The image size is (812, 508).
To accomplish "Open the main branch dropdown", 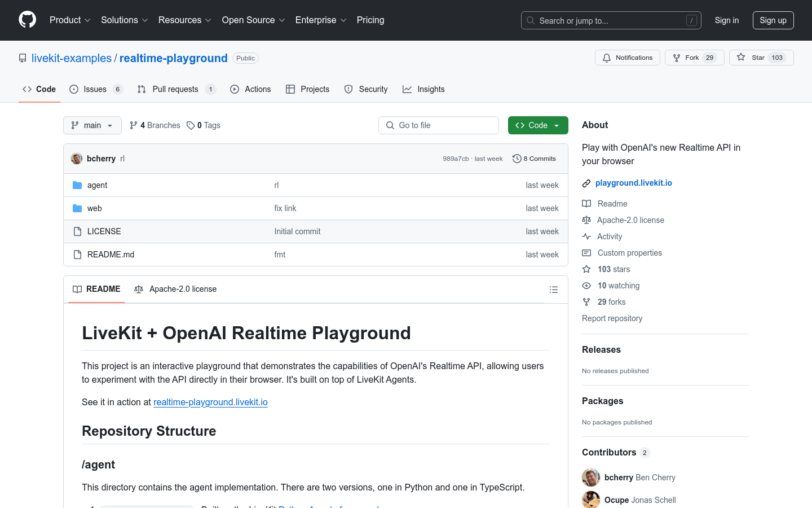I will [92, 125].
